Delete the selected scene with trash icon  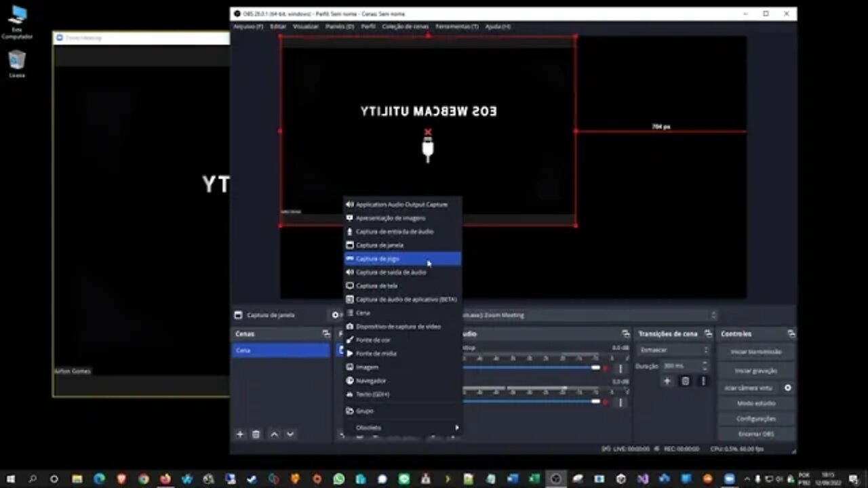point(256,434)
